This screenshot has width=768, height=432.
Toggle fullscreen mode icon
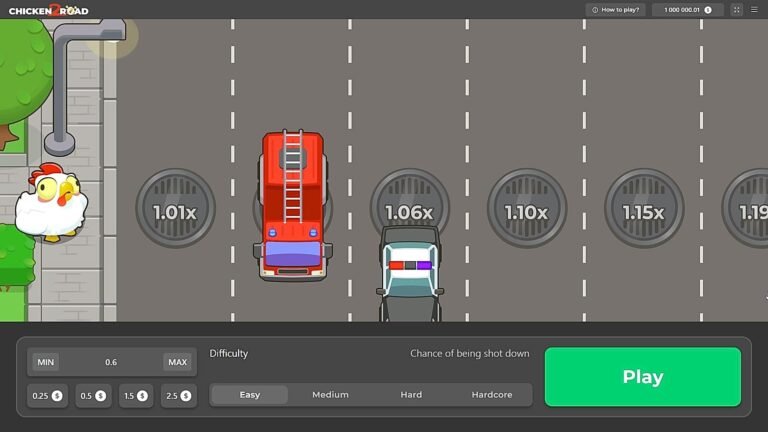point(737,10)
